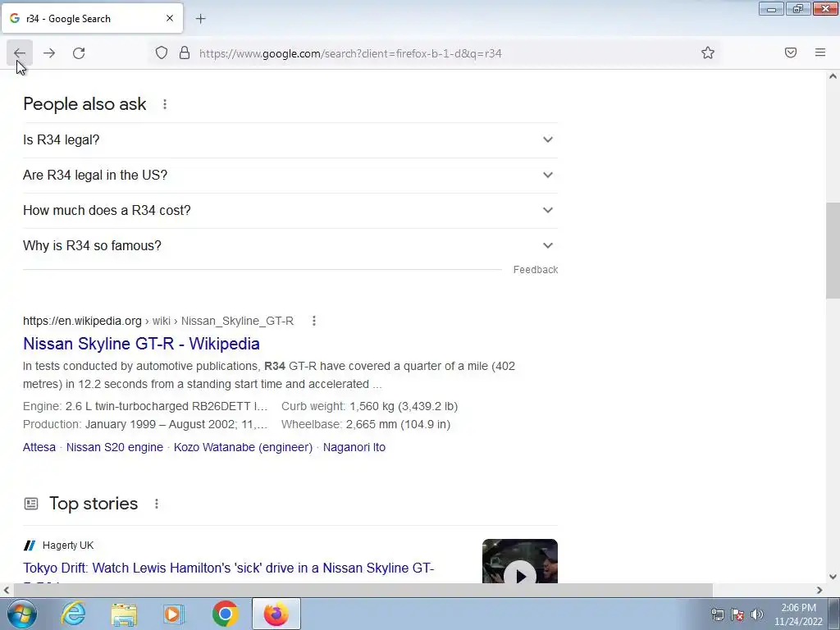
Task: Click the scroll left arrow
Action: (x=7, y=590)
